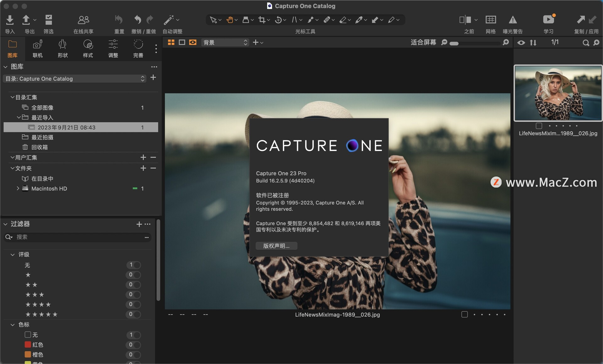Click the filter 搜索 search field

(x=77, y=237)
